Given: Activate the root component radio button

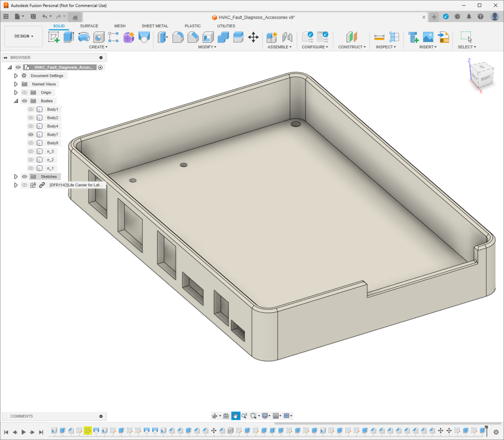Looking at the screenshot, I should [x=100, y=67].
